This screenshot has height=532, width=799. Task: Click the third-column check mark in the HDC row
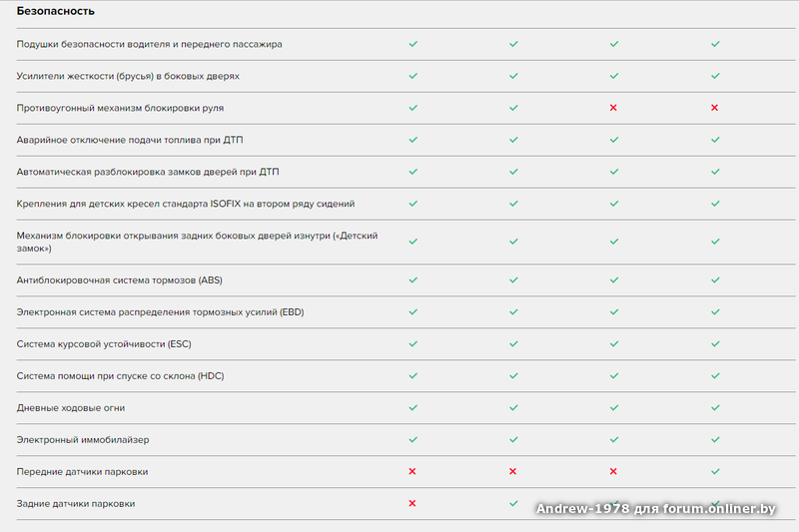[613, 375]
